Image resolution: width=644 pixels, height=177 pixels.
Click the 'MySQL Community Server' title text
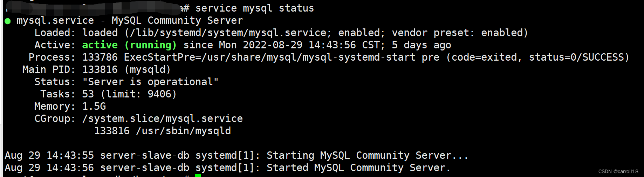point(177,20)
